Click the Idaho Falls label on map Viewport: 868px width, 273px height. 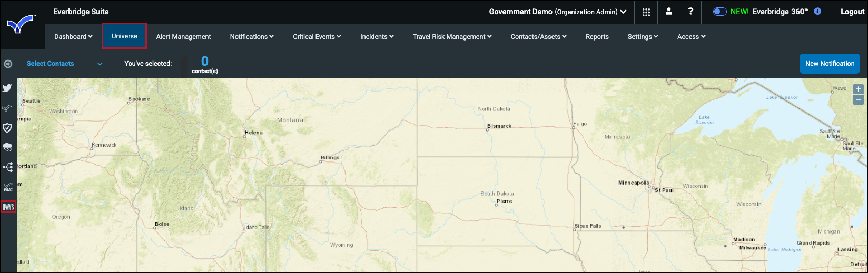[257, 227]
